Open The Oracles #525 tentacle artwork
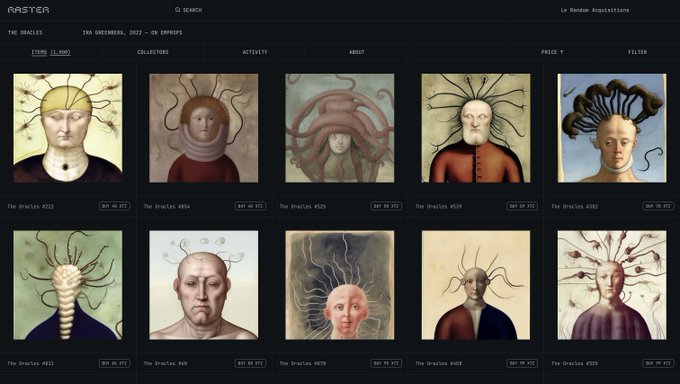 point(340,128)
